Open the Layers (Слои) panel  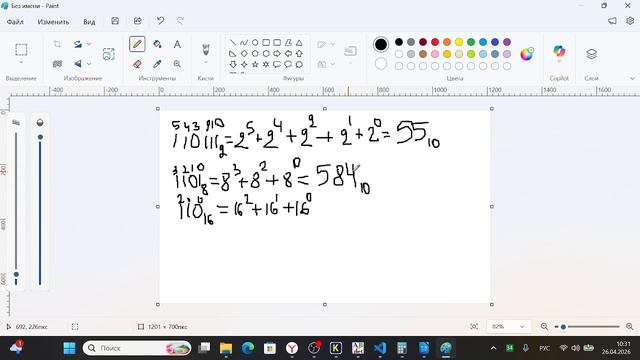point(591,53)
